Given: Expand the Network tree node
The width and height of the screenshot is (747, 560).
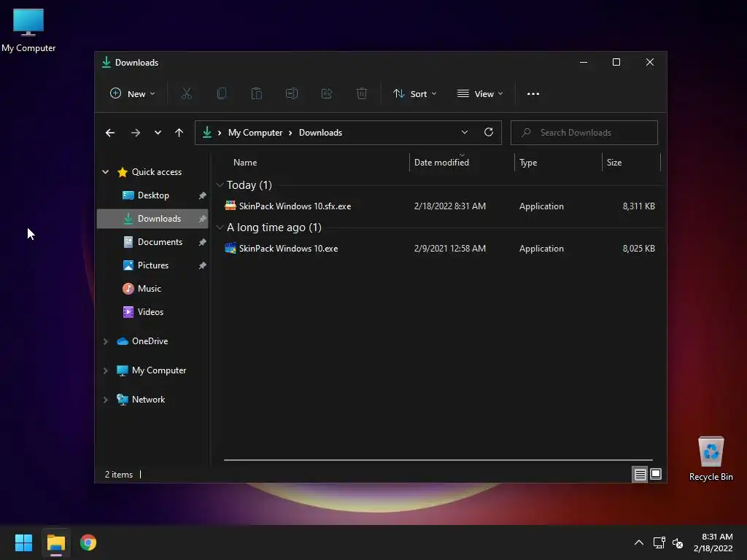Looking at the screenshot, I should 105,400.
